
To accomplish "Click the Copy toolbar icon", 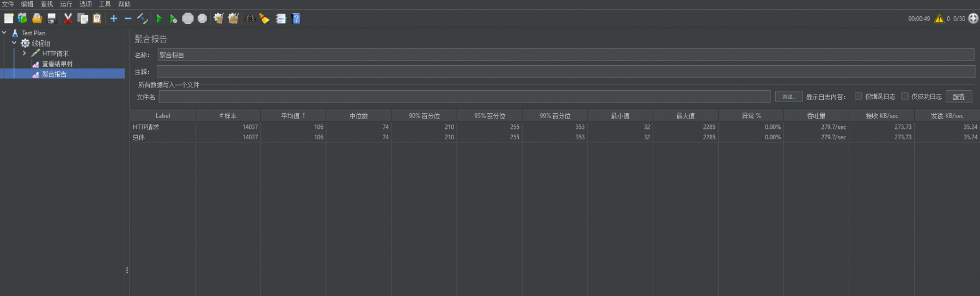I will pos(83,18).
